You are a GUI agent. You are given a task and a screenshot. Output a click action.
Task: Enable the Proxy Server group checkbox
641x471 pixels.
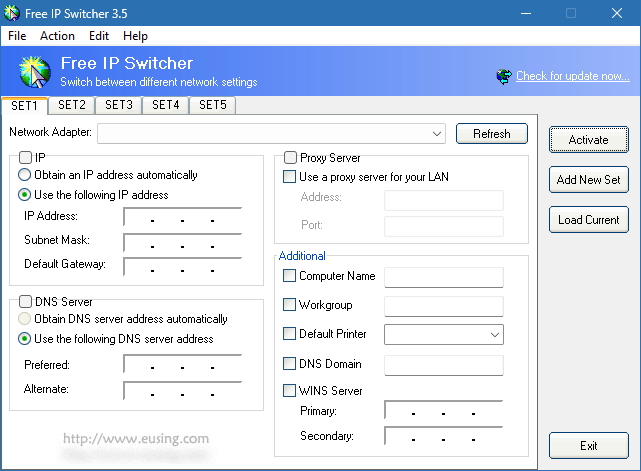[x=290, y=157]
